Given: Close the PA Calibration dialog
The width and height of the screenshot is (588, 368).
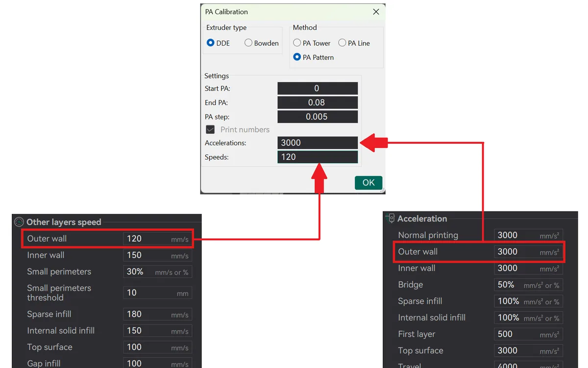Looking at the screenshot, I should tap(376, 12).
